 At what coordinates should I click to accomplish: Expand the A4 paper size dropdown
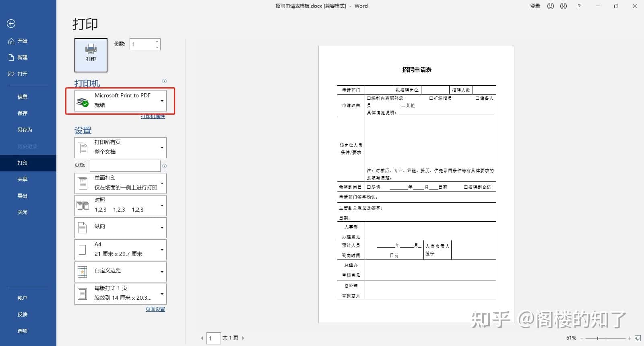pyautogui.click(x=120, y=249)
